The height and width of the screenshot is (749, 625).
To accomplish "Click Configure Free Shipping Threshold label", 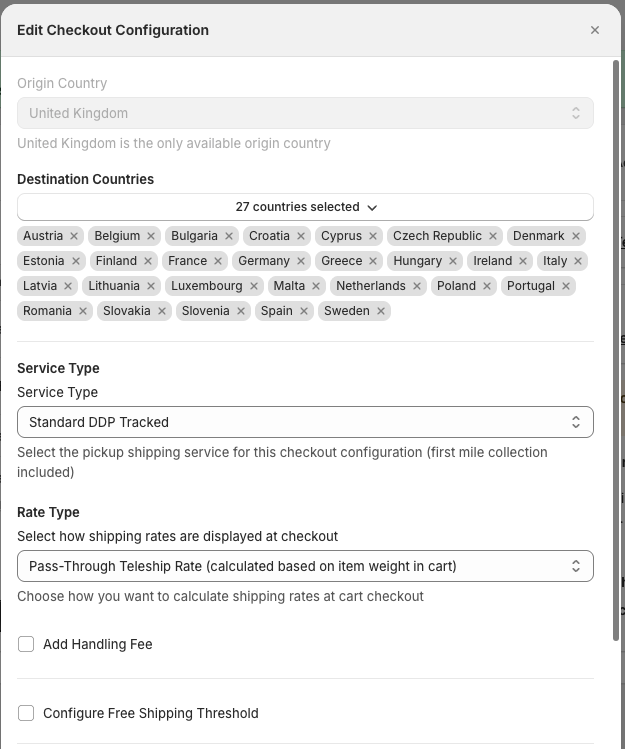I will (x=151, y=713).
